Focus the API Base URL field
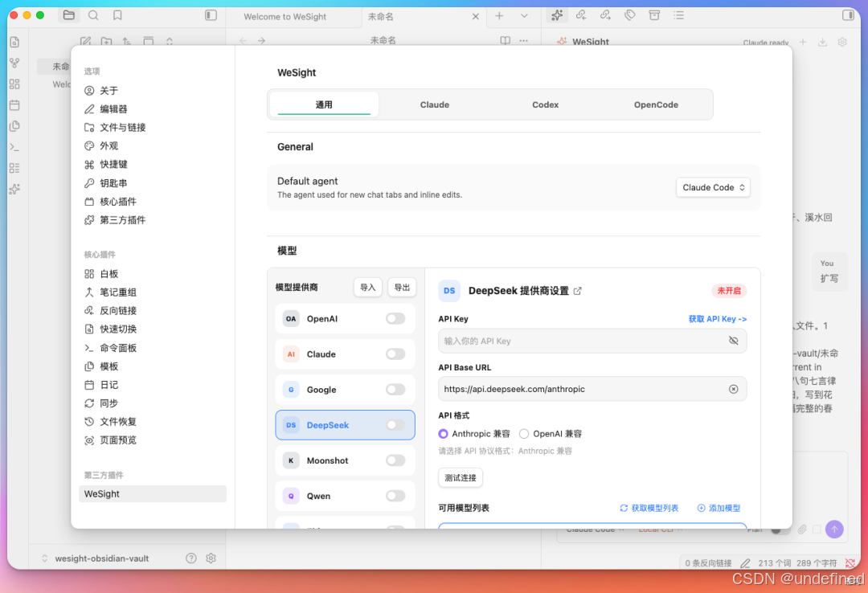Viewport: 868px width, 593px height. click(592, 389)
